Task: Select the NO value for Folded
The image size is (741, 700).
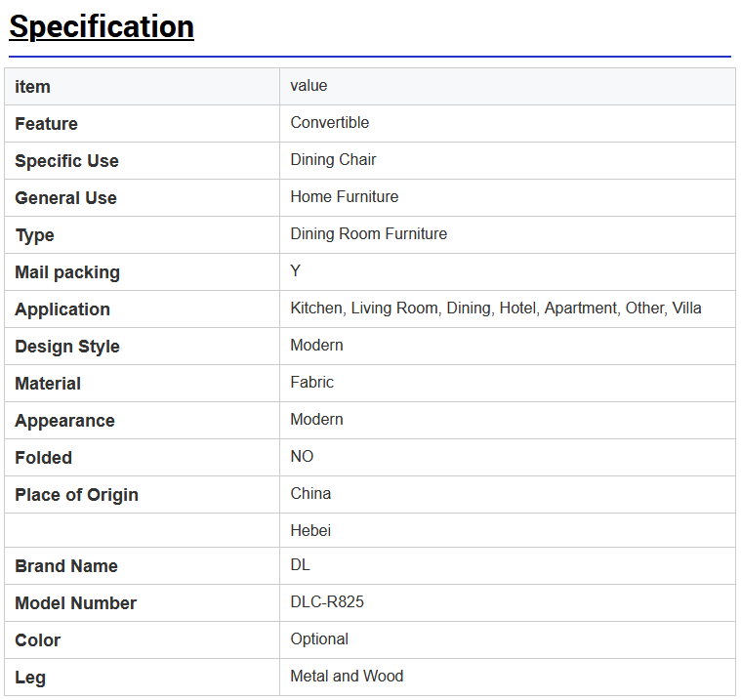Action: tap(302, 456)
